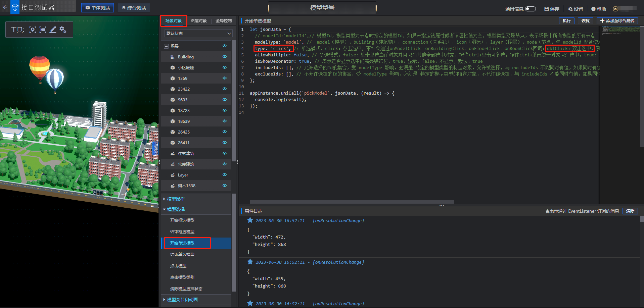The image size is (644, 308).
Task: Select the locate-focus tool icon
Action: 33,30
